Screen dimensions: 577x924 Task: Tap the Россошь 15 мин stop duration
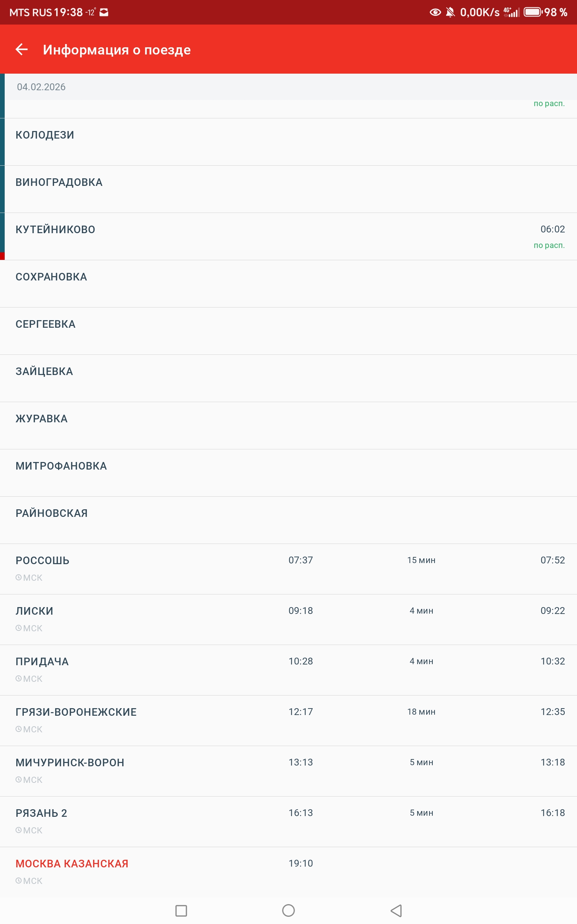[x=421, y=560]
